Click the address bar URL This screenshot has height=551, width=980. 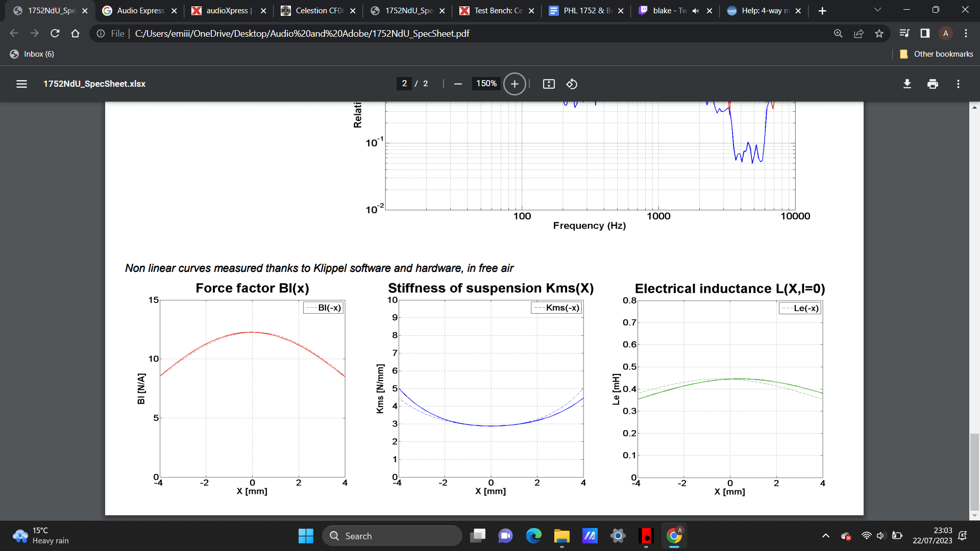(x=302, y=33)
